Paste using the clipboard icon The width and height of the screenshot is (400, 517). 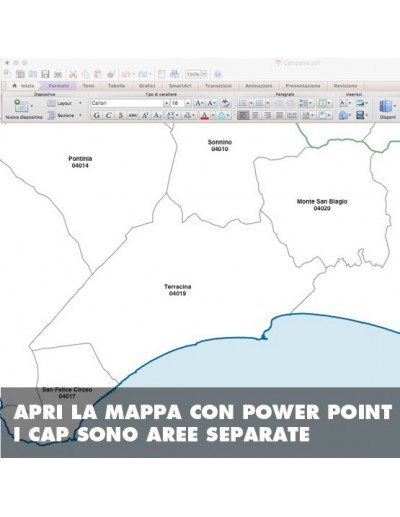(98, 74)
